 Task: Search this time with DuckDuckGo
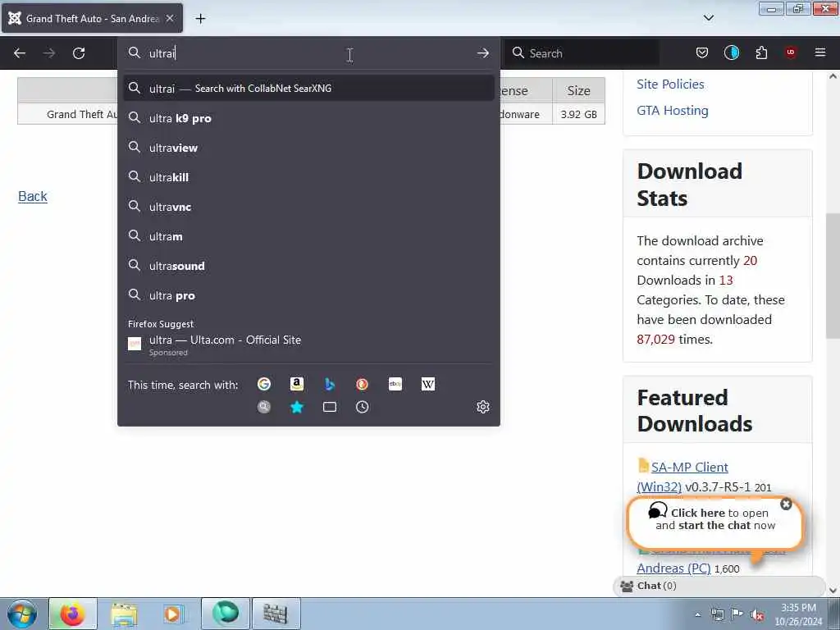tap(362, 384)
